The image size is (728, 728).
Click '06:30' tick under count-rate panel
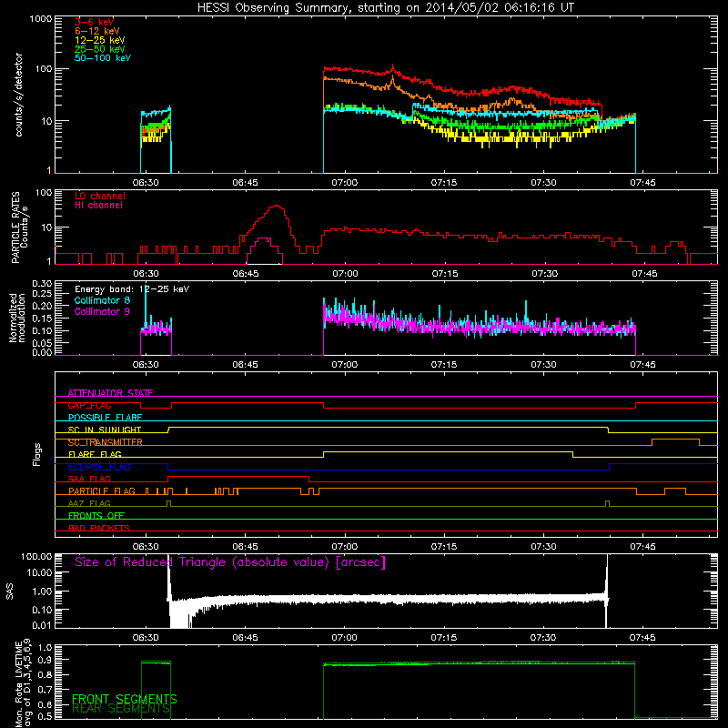click(x=146, y=183)
